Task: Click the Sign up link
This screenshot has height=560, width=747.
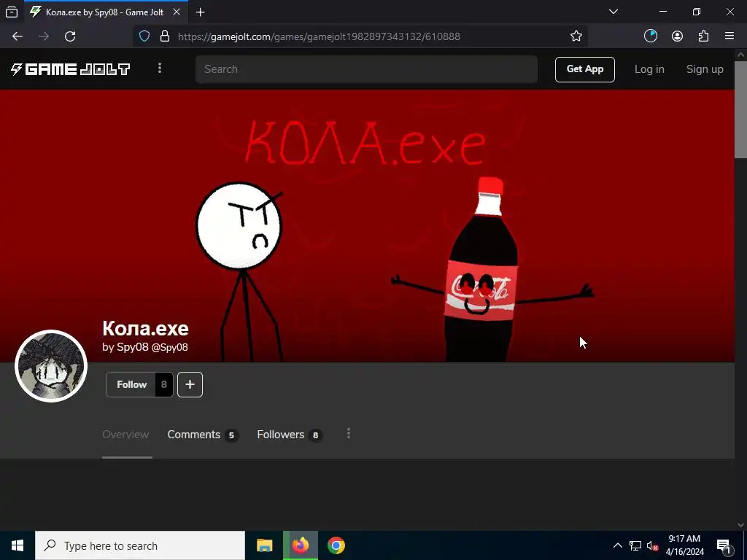Action: pyautogui.click(x=705, y=69)
